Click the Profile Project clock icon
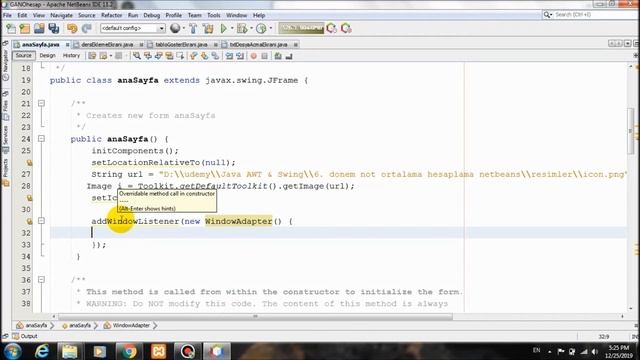This screenshot has width=640, height=360. coord(261,28)
